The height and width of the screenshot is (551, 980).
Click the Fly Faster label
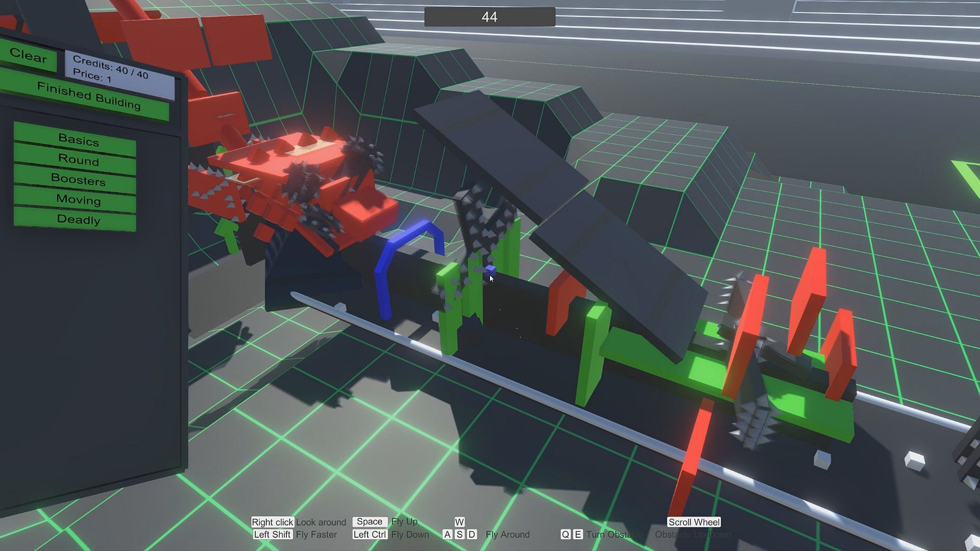(x=316, y=534)
